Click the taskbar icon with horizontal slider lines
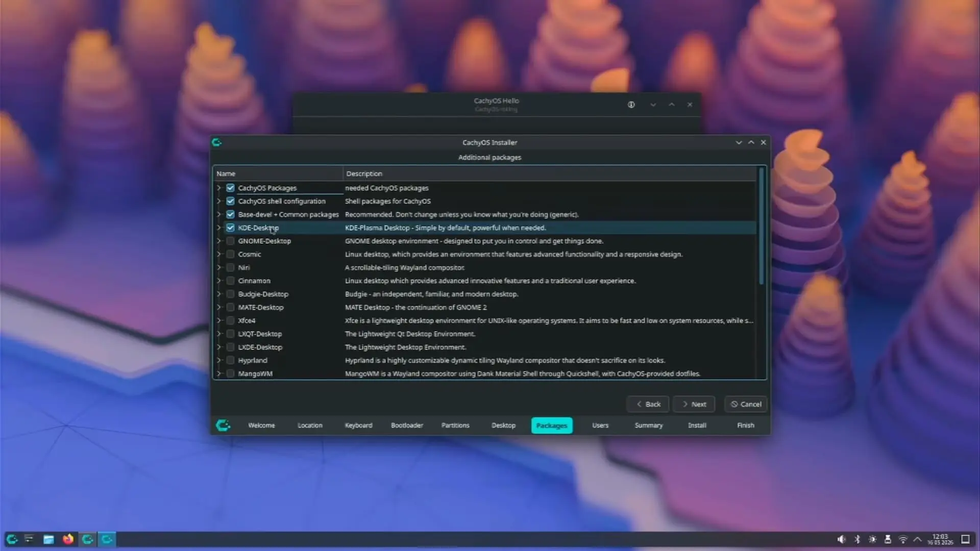The height and width of the screenshot is (551, 980). [x=29, y=539]
